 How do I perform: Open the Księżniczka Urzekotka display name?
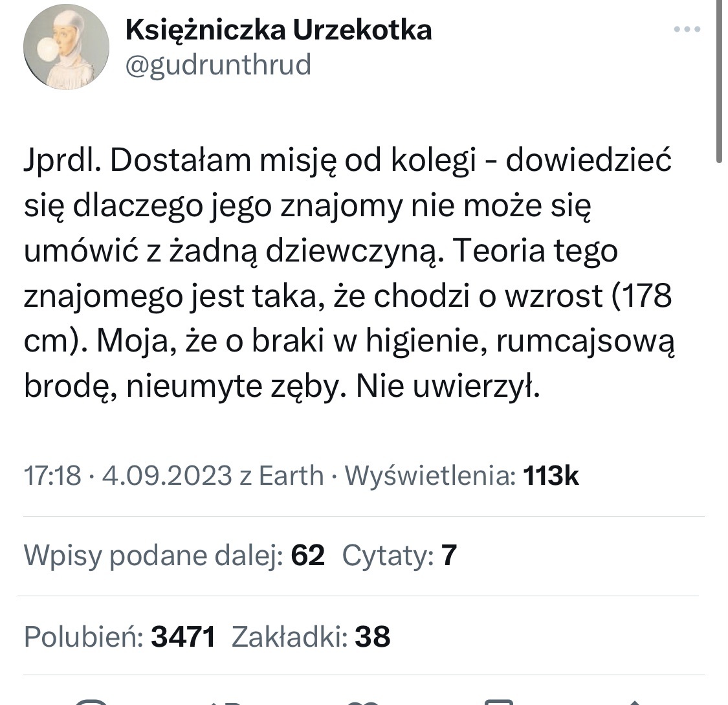tap(278, 30)
